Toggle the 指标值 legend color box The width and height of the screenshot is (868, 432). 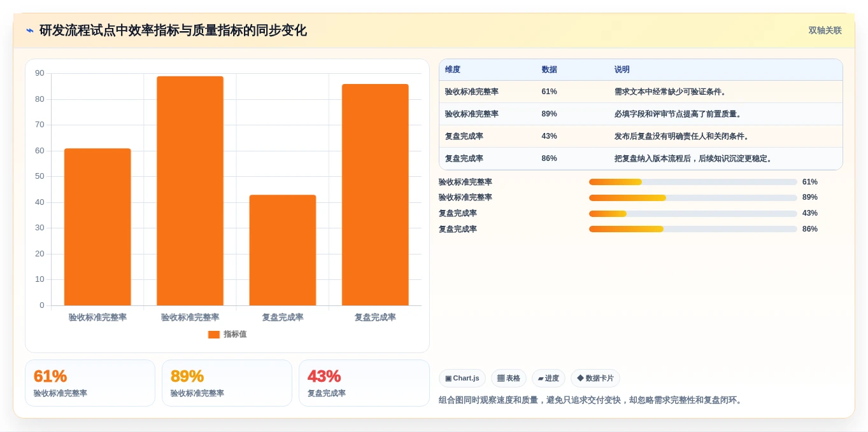pos(213,335)
